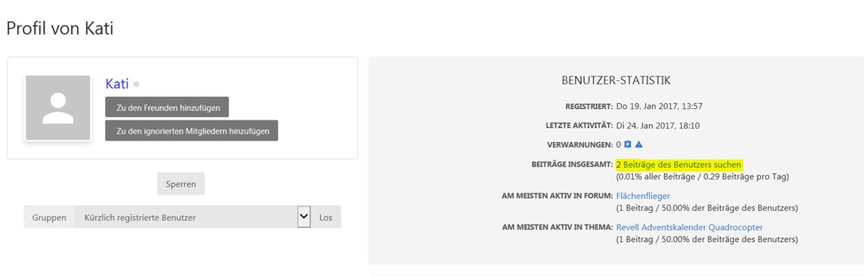
Task: Click the warnings count zero
Action: [x=619, y=144]
